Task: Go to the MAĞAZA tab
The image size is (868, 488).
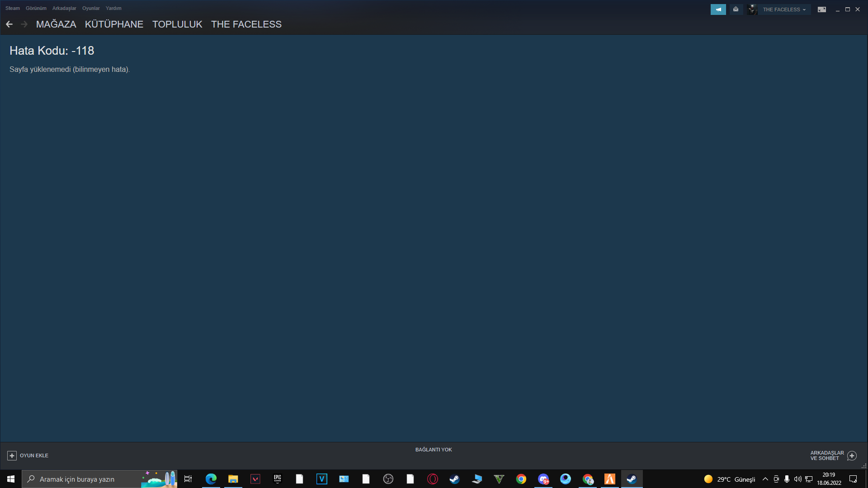Action: [x=56, y=24]
